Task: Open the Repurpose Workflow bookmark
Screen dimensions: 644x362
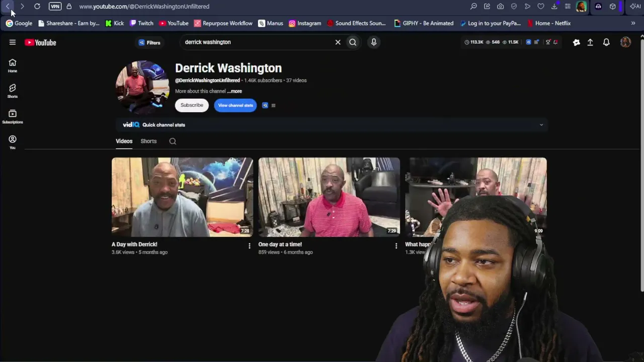Action: (x=223, y=23)
